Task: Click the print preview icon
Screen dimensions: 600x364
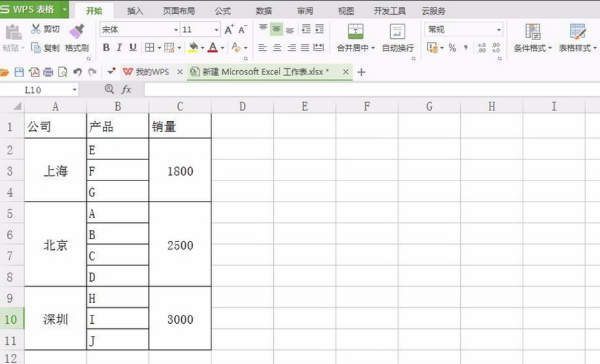Action: point(63,72)
